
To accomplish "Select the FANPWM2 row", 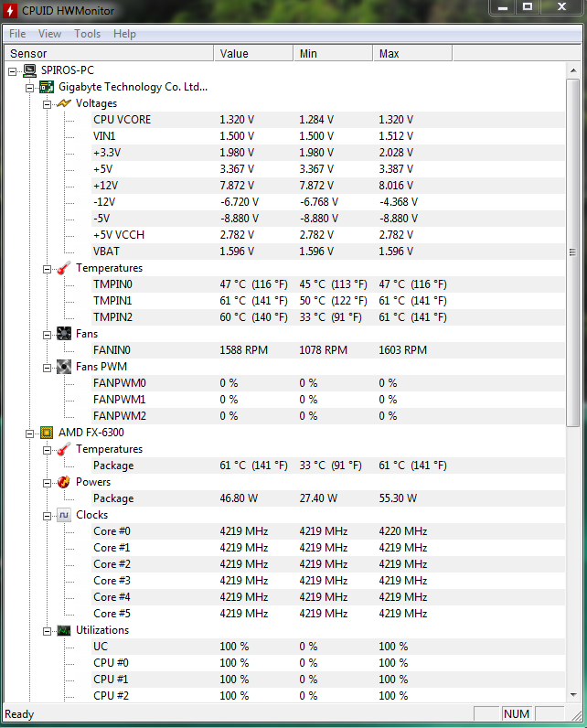I will click(328, 416).
